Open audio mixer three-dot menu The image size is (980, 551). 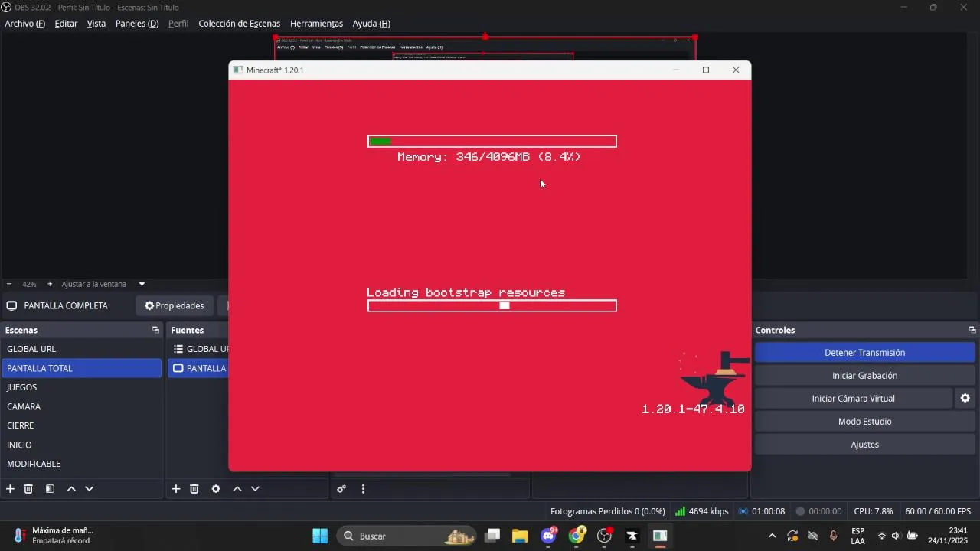[x=363, y=489]
